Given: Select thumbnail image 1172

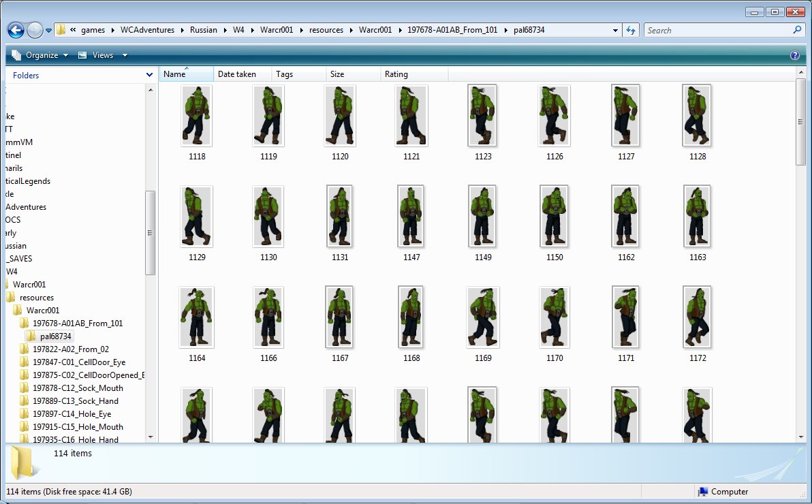Looking at the screenshot, I should [x=697, y=317].
